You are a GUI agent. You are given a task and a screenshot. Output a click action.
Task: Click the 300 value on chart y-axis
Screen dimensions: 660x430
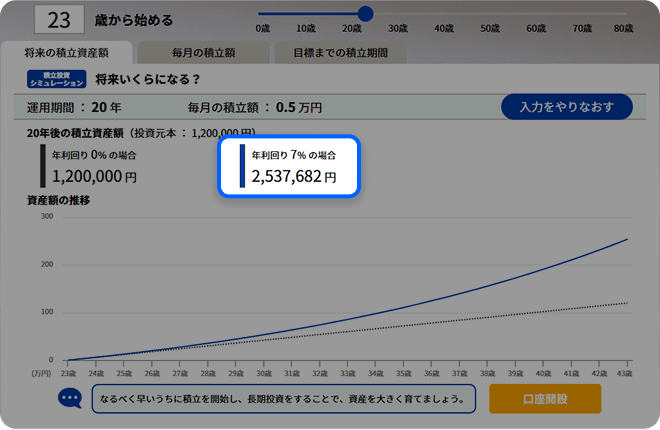coord(47,216)
